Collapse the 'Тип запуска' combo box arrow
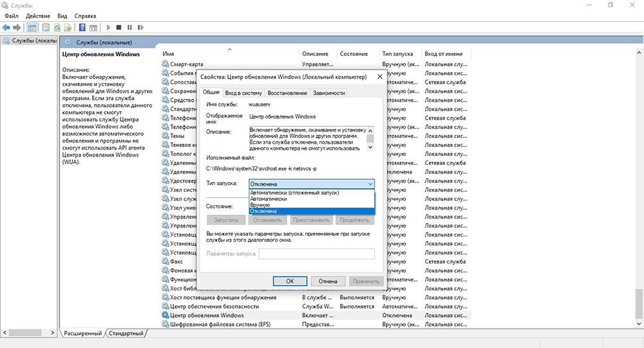Viewport: 644px width, 348px height. (x=370, y=184)
